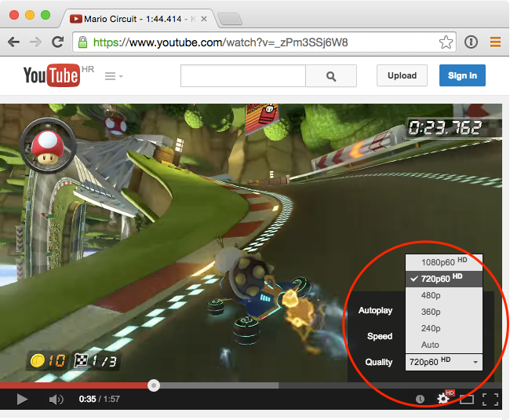This screenshot has height=420, width=510.
Task: Click the browser back arrow
Action: tap(13, 42)
